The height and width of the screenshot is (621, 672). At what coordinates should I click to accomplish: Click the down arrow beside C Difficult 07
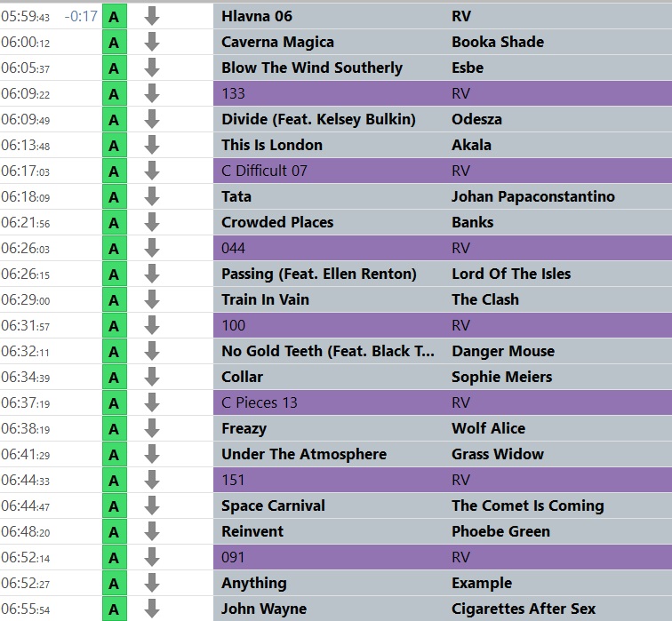click(x=152, y=171)
